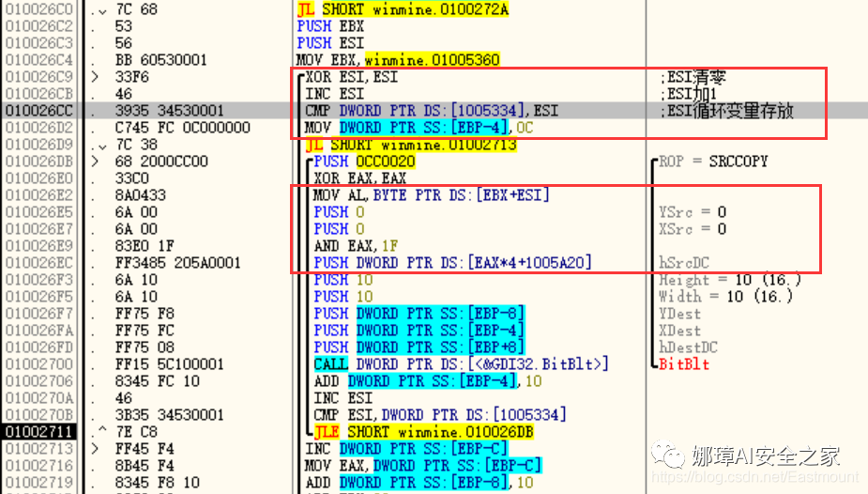Select MOV AL,BYTE PTR DS:[EBX+ESI] instruction

pos(432,195)
